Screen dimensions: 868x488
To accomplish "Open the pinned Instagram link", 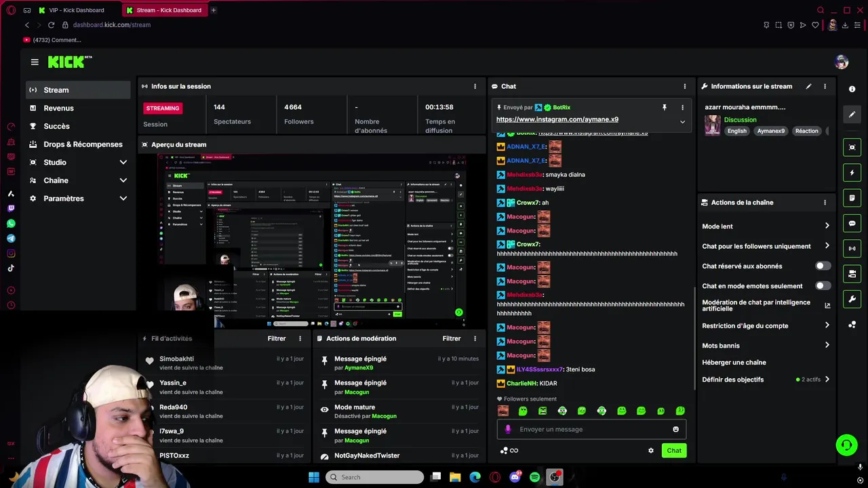I will (557, 119).
